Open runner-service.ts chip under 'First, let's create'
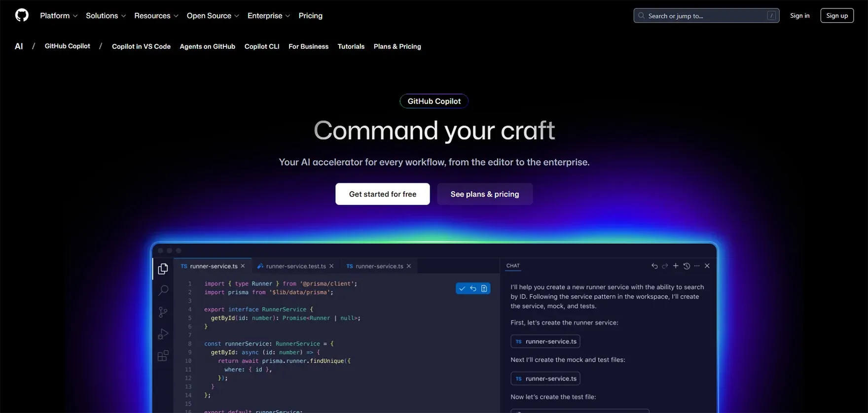 [x=545, y=341]
